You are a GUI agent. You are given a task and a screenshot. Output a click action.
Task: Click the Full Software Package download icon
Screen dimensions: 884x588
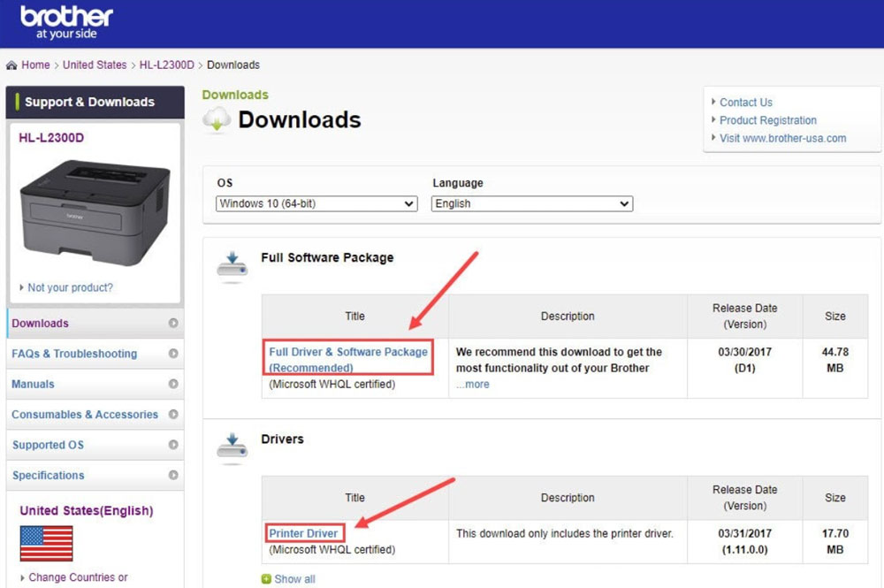[x=232, y=266]
